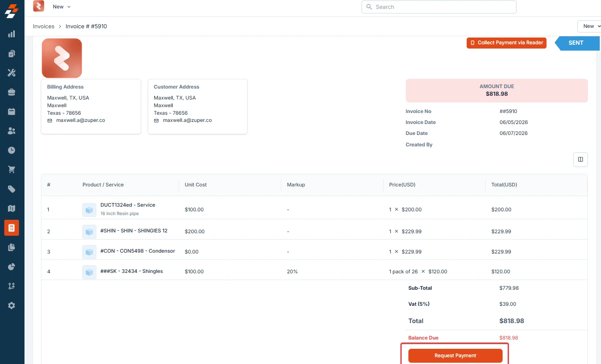The height and width of the screenshot is (364, 601).
Task: Click due date 06/07/2026
Action: coord(514,133)
